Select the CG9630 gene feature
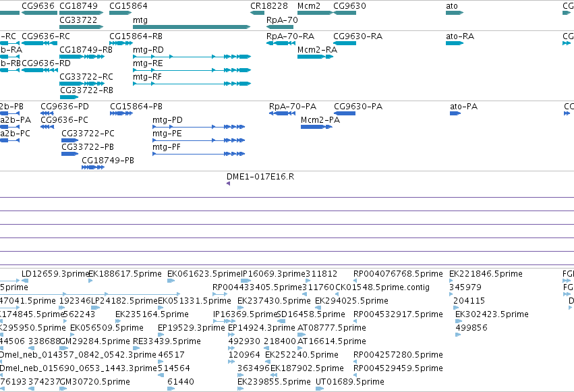 click(345, 13)
